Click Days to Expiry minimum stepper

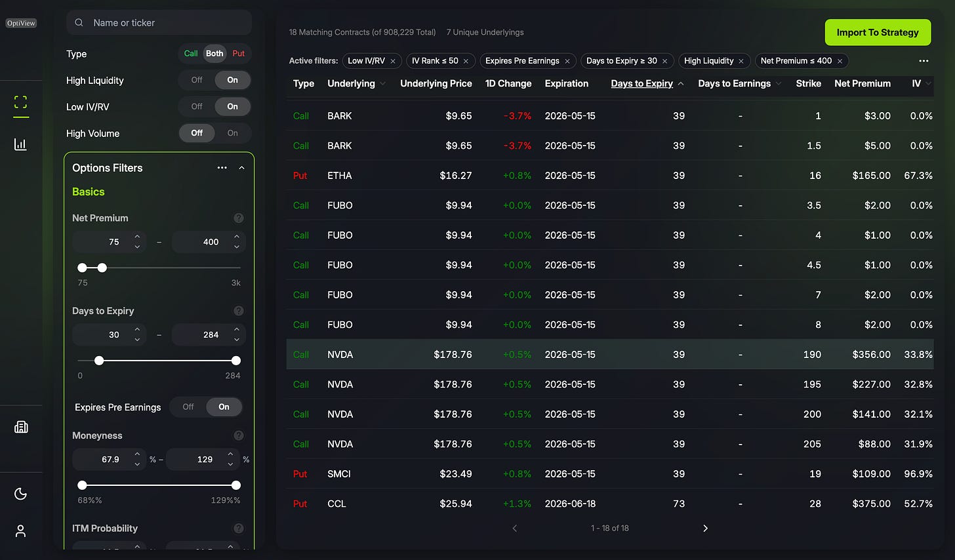click(x=137, y=335)
